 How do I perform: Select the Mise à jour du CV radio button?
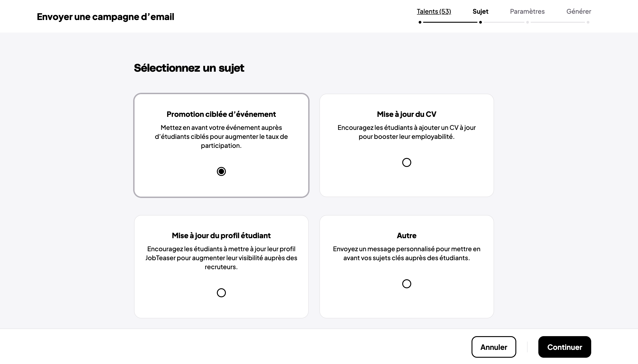pyautogui.click(x=407, y=162)
